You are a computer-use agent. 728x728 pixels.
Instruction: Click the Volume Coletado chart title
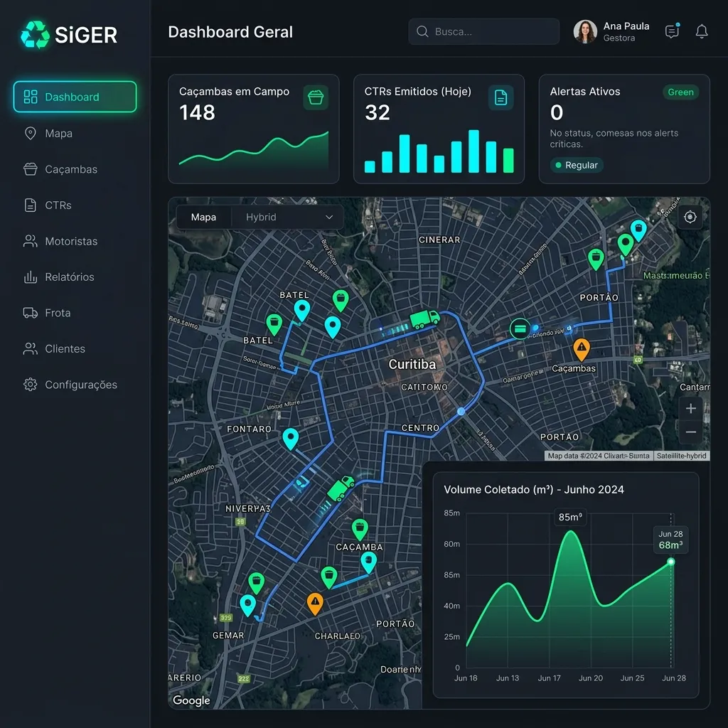coord(533,489)
